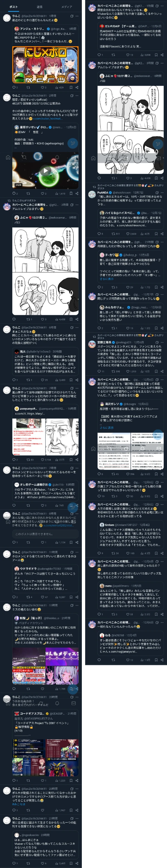The image size is (167, 868).
Task: Open the x.com/suisei_hosimat link
Action: 48,119
